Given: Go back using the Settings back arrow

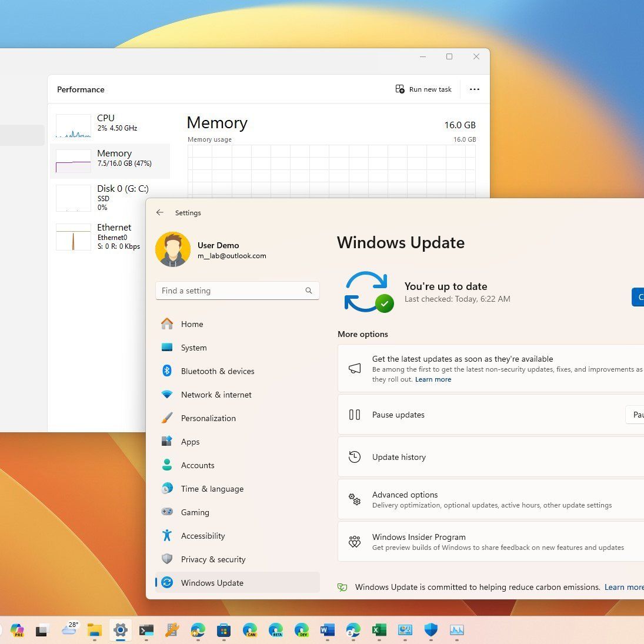Looking at the screenshot, I should pos(160,212).
